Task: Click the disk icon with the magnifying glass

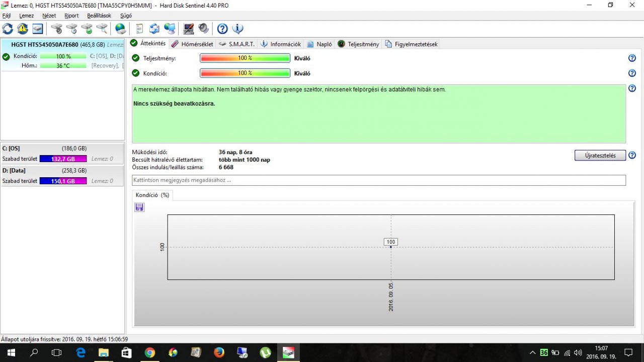Action: (x=102, y=29)
